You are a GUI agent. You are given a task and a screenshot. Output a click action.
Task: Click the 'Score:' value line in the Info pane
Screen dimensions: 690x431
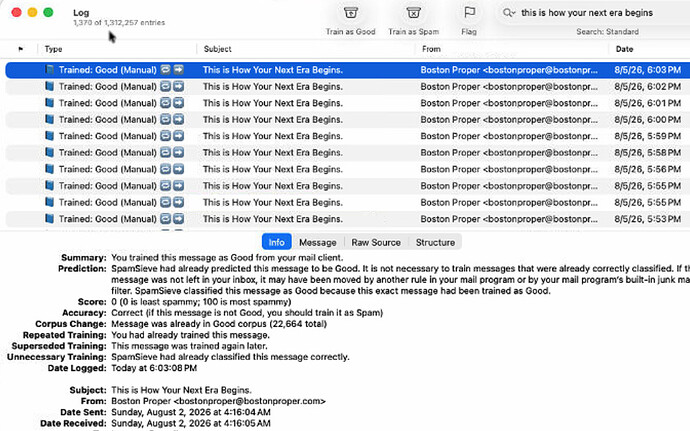click(201, 302)
